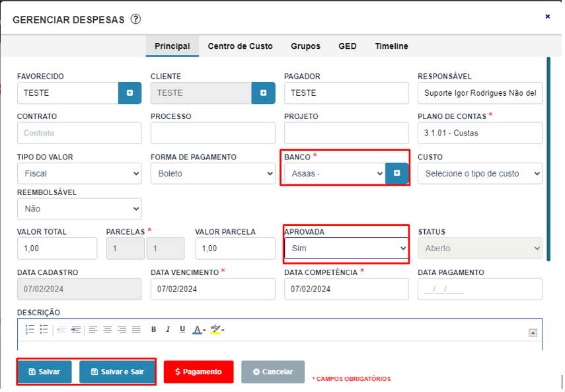The width and height of the screenshot is (565, 392).
Task: Toggle italic formatting in the description
Action: click(x=168, y=329)
